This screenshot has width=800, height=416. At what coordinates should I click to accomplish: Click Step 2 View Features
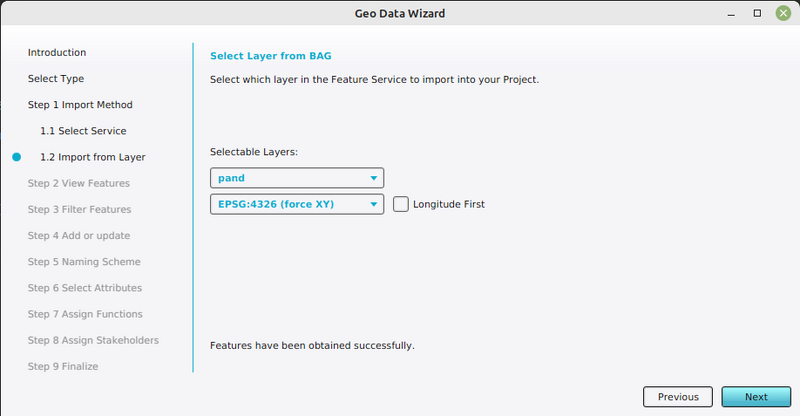pos(78,183)
